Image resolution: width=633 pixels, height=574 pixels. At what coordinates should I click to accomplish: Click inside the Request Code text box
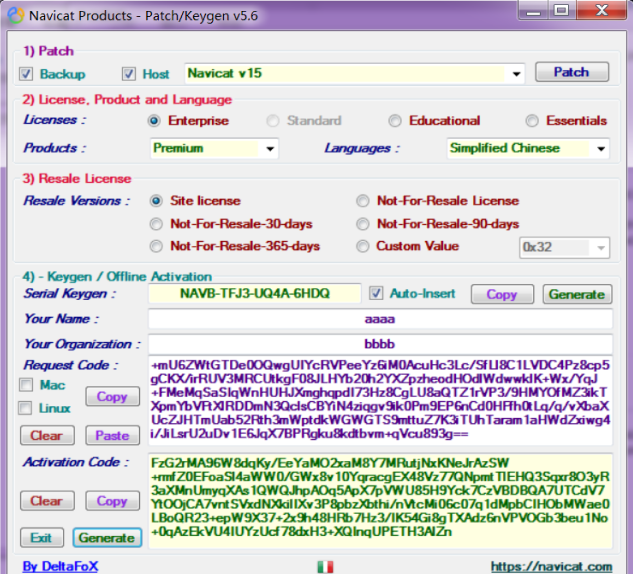(380, 400)
